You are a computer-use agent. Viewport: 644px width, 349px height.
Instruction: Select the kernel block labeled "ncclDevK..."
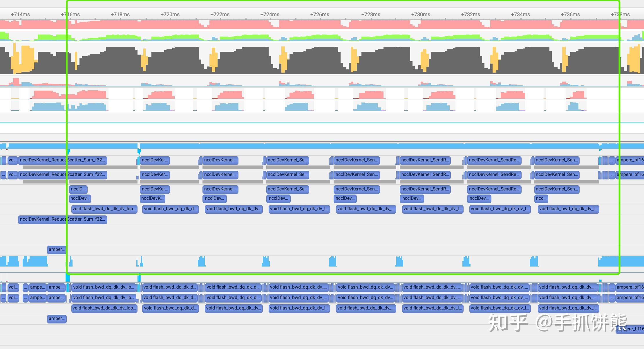coord(153,199)
